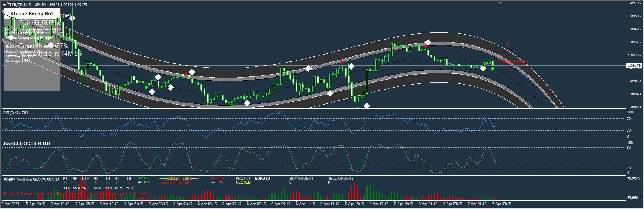Image resolution: width=644 pixels, height=209 pixels.
Task: Click the trend arrow under the 1D label
Action: click(x=129, y=183)
